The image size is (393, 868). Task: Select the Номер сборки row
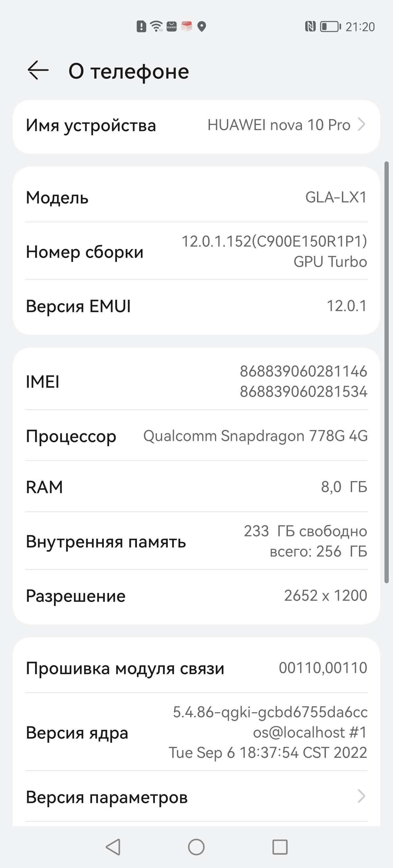196,251
